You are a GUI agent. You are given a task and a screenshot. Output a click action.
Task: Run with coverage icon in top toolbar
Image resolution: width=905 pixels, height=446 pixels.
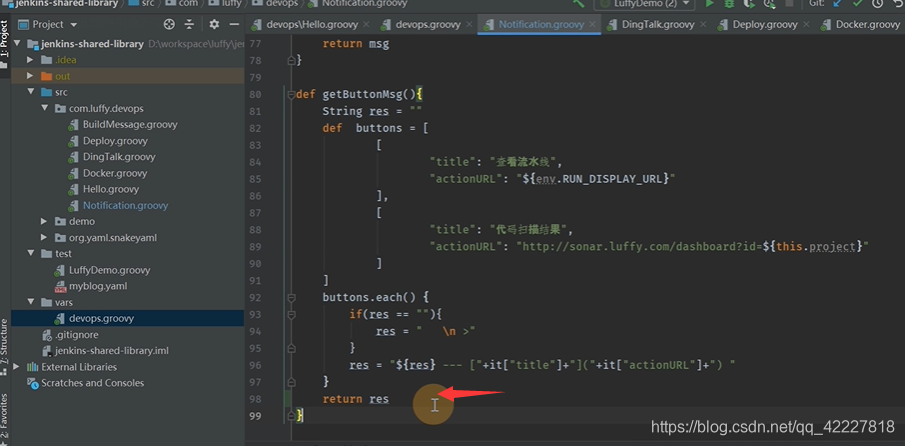tap(749, 3)
